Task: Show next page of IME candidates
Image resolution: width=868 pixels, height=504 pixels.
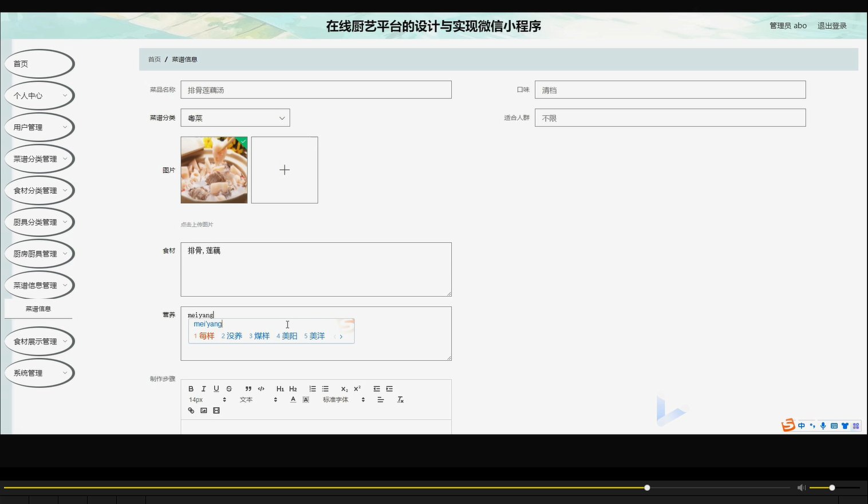Action: click(341, 337)
